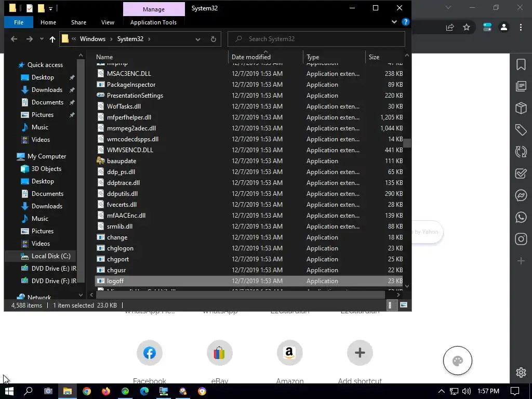
Task: Click the browser bookmark sidebar icon
Action: [521, 65]
